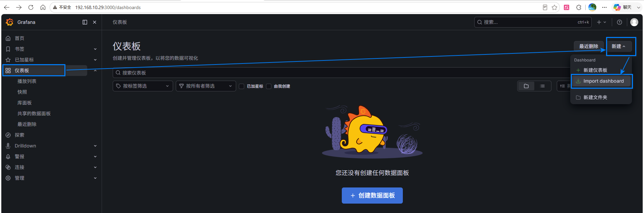Image resolution: width=644 pixels, height=213 pixels.
Task: Open the 首页 home page
Action: [x=19, y=38]
